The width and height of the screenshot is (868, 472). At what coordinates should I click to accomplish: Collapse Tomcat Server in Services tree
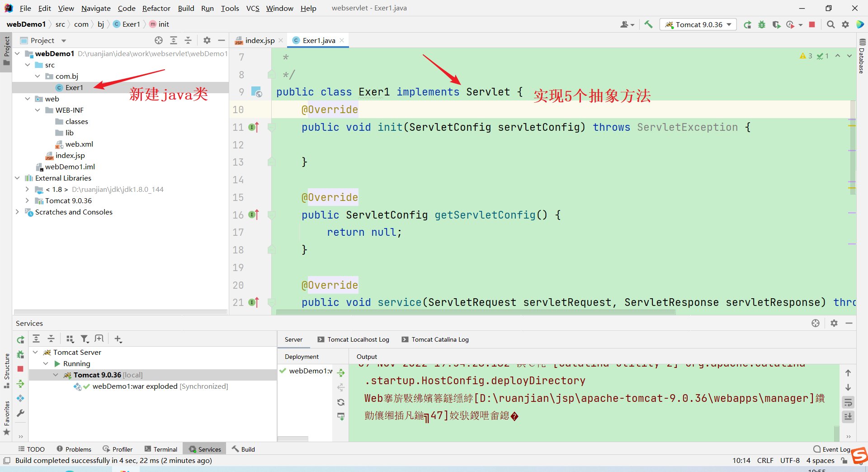pos(35,352)
